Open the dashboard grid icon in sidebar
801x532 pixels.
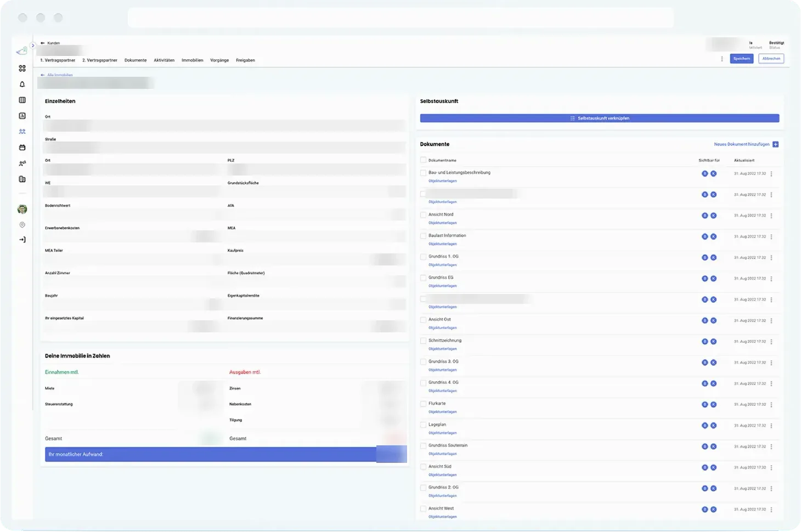(x=22, y=69)
